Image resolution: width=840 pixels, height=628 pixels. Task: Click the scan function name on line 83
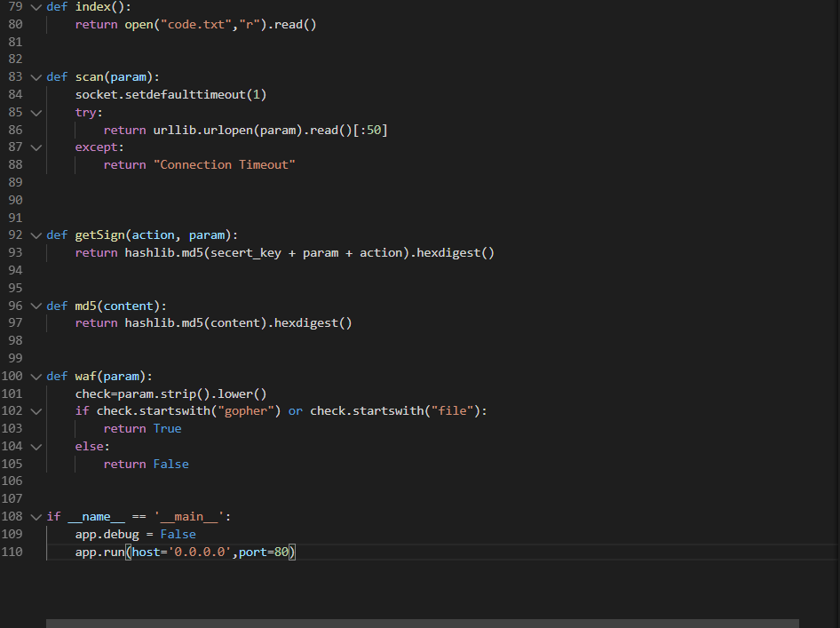[89, 77]
